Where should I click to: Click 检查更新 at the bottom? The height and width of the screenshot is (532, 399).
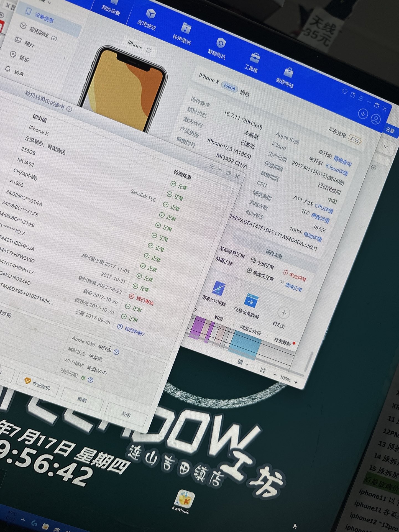tap(282, 341)
